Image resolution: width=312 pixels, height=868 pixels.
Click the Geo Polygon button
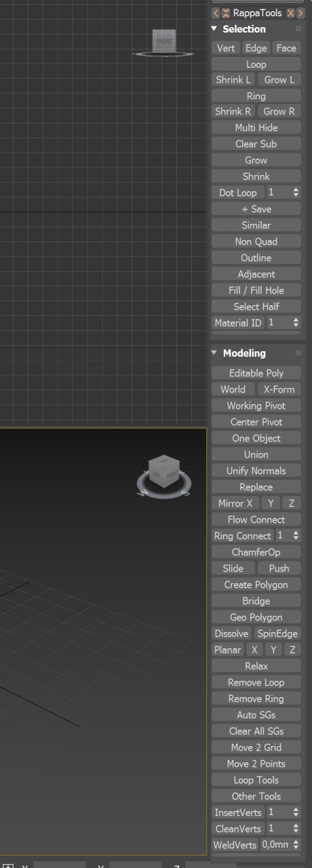(x=256, y=617)
